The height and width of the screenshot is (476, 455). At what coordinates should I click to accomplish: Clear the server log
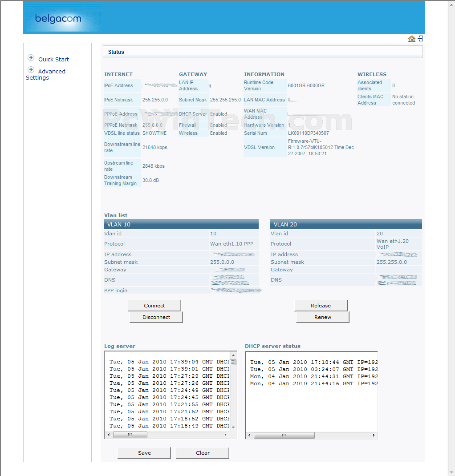point(203,453)
